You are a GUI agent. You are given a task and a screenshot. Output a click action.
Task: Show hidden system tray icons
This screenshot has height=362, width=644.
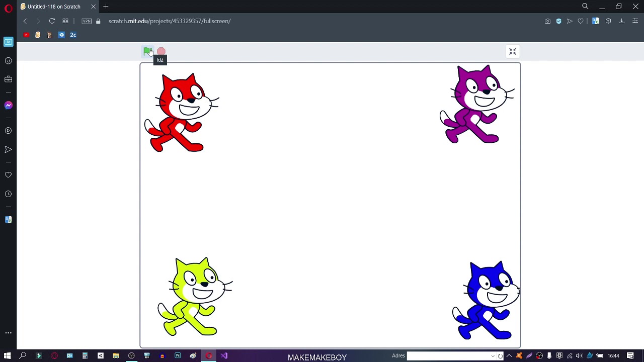click(510, 356)
